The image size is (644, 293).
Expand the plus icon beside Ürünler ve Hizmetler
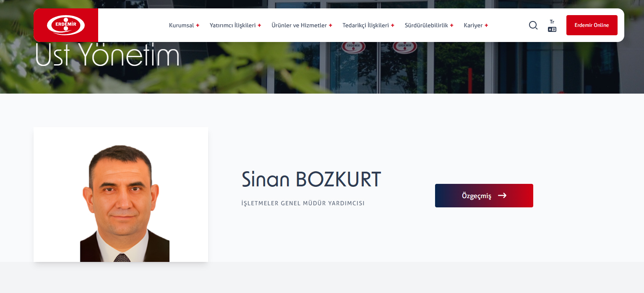click(331, 25)
